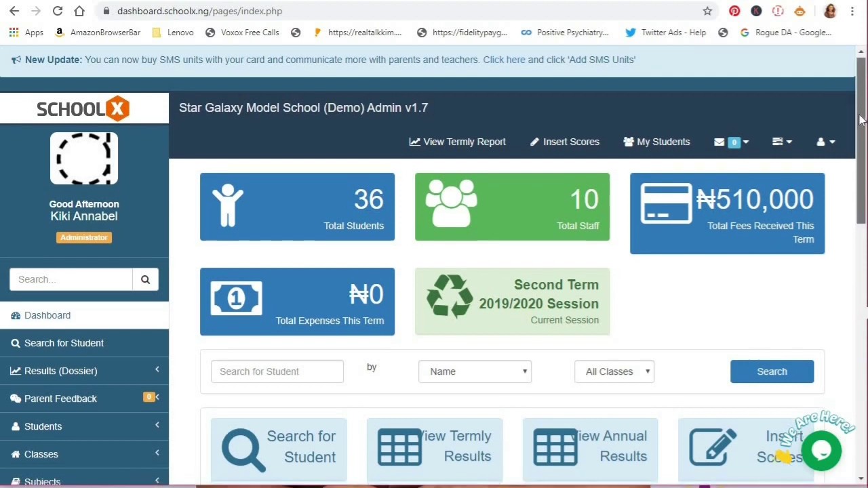Open the AmazonBrowserBar bookmark
Screen dimensions: 868x488
(x=98, y=32)
